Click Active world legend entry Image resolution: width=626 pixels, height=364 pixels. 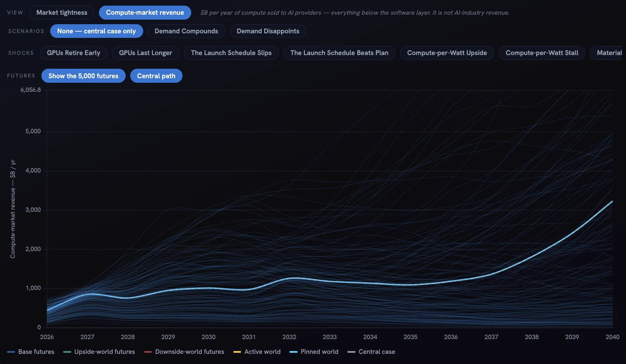click(x=257, y=352)
